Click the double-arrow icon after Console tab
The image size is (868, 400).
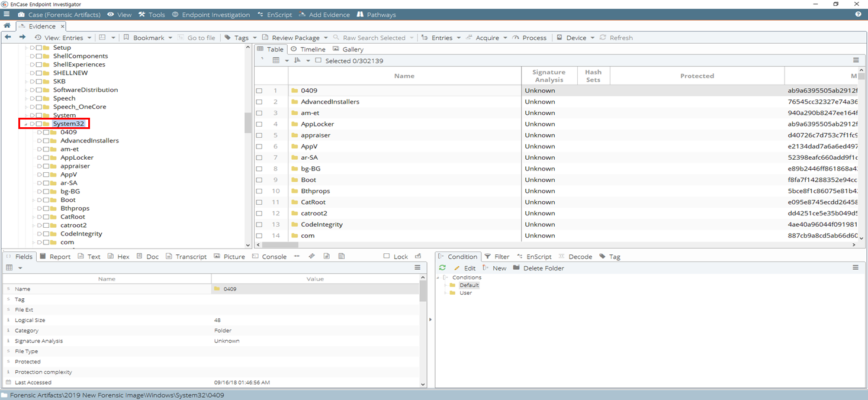pos(297,256)
